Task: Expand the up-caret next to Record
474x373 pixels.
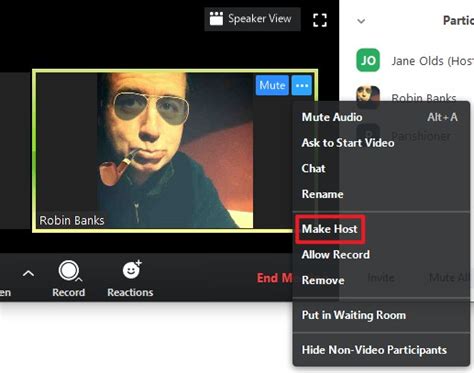Action: pos(28,274)
